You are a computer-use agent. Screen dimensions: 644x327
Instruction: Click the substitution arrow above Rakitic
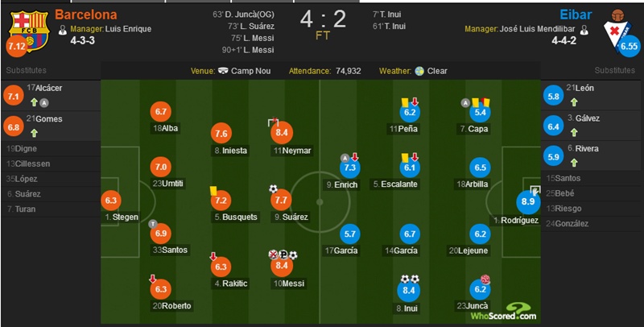point(213,257)
